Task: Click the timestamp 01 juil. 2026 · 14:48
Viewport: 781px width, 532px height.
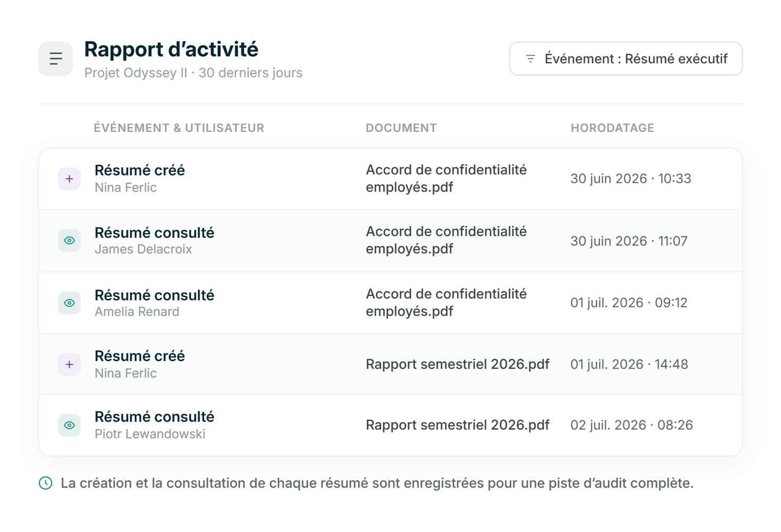Action: coord(629,364)
